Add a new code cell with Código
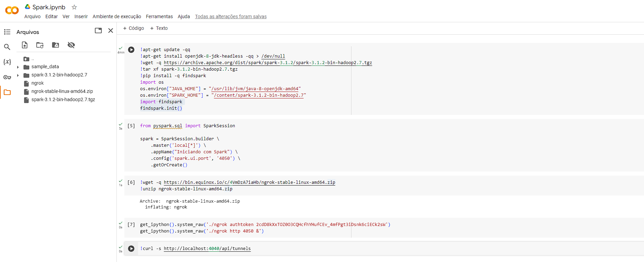Image resolution: width=644 pixels, height=262 pixels. 134,28
